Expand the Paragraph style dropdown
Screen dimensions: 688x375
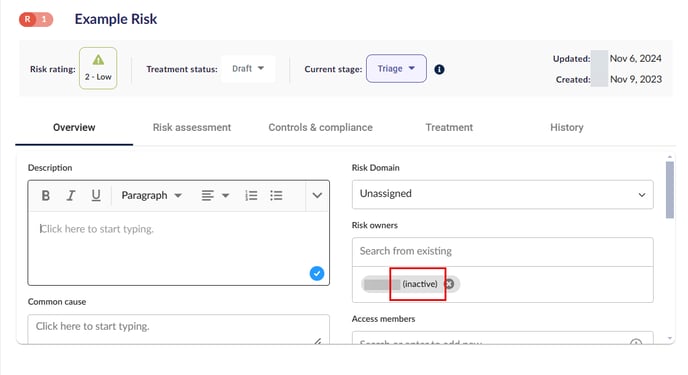tap(151, 196)
